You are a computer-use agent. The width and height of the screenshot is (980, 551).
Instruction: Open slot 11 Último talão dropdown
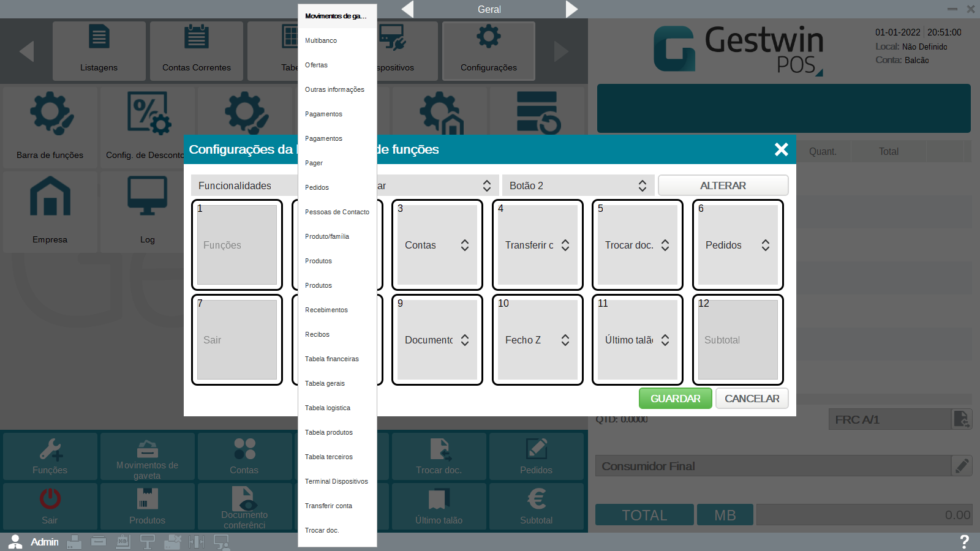[x=638, y=340]
